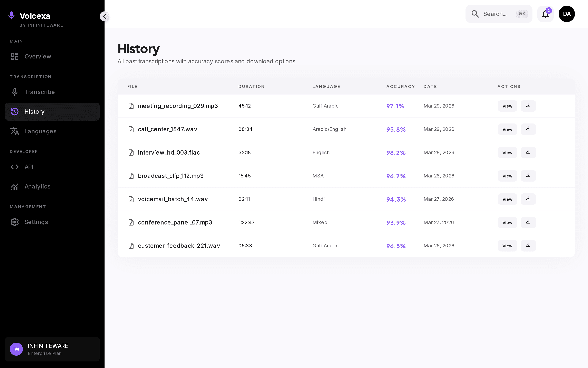Go to Transcribe in sidebar

point(40,92)
